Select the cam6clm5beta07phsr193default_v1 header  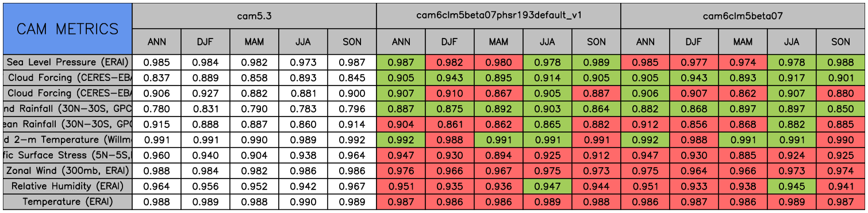[498, 16]
